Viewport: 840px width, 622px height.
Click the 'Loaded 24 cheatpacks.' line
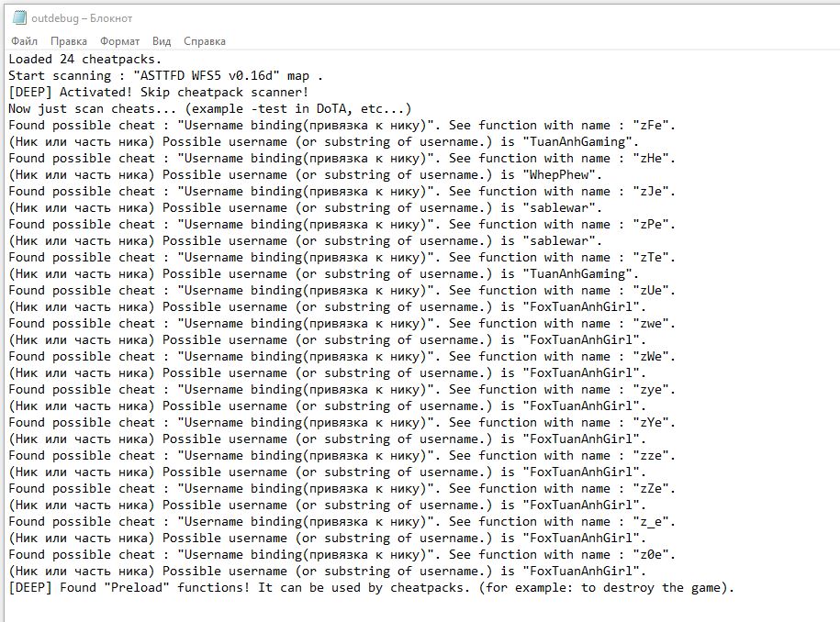tap(84, 60)
